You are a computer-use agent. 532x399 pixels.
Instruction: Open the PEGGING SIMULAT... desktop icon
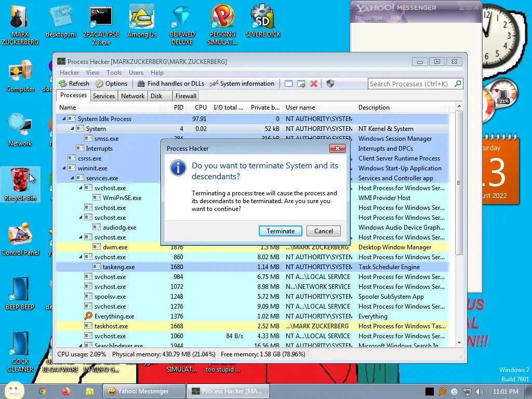pyautogui.click(x=222, y=25)
